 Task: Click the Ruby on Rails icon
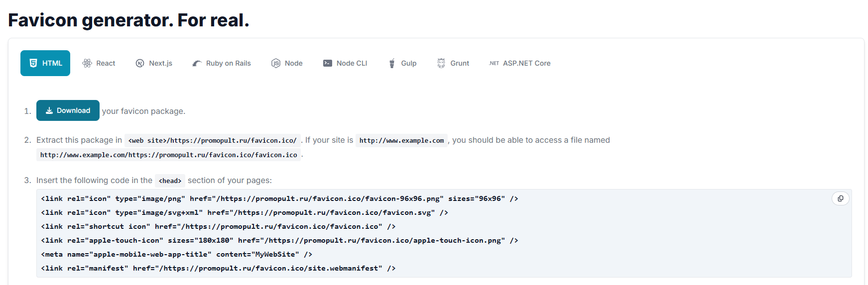[x=197, y=63]
